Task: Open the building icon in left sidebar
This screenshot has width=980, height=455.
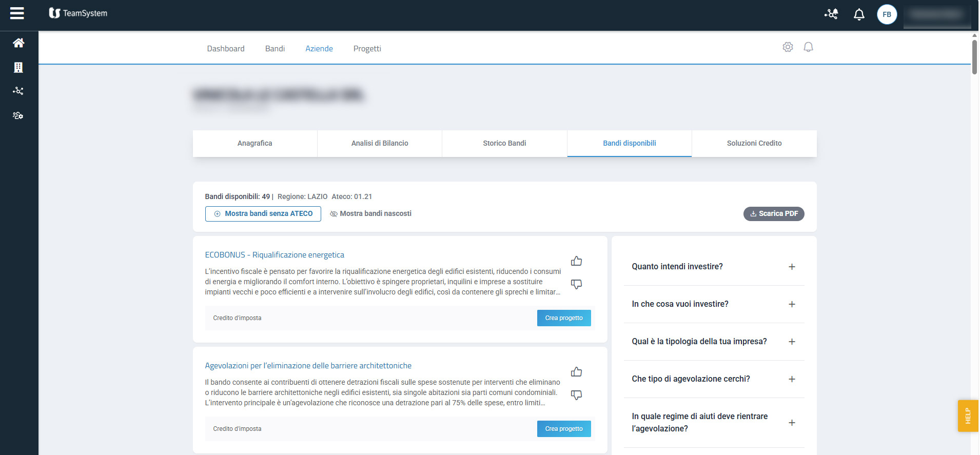Action: pos(18,67)
